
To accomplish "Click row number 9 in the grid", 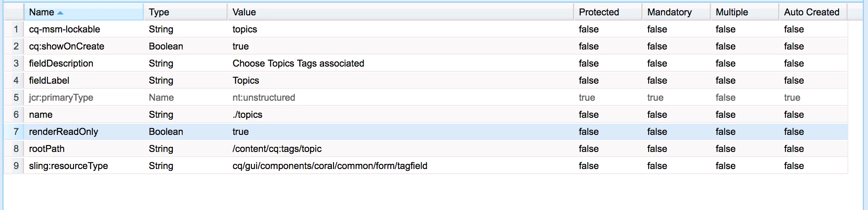I will [16, 166].
